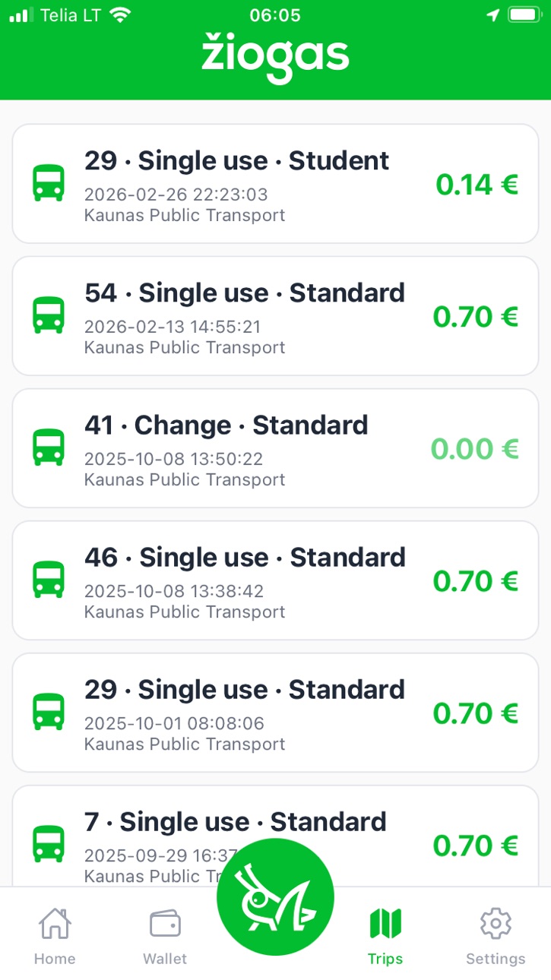The width and height of the screenshot is (551, 980).
Task: Open the Wallet tab
Action: click(165, 937)
